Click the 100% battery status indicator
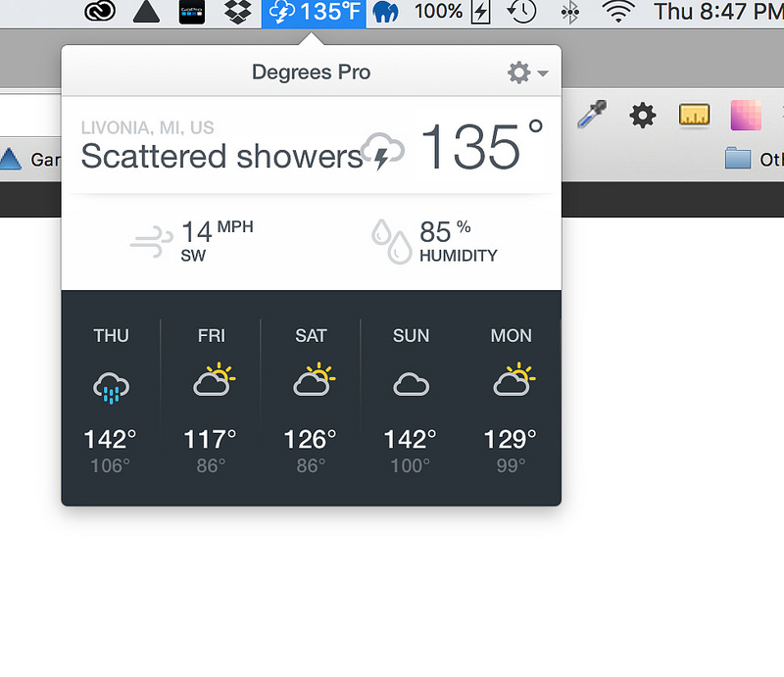Image resolution: width=784 pixels, height=677 pixels. 452,12
